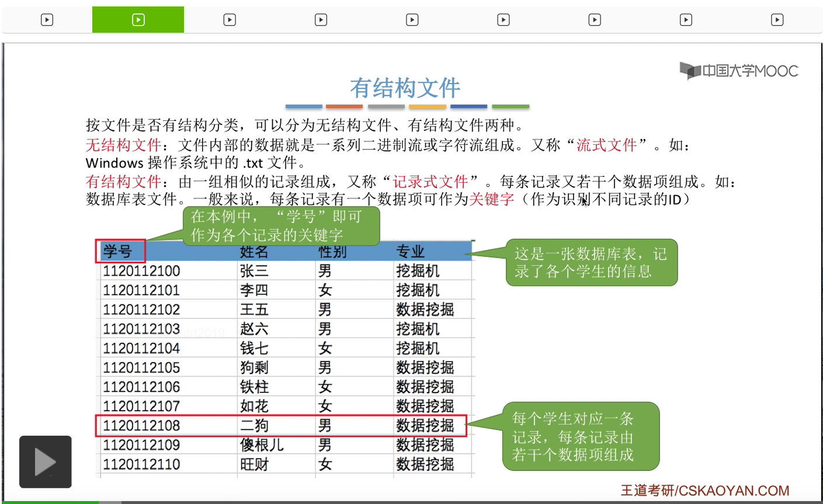Click the 王道考研/CSKAOYAN.COM text
This screenshot has height=504, width=823.
[705, 491]
